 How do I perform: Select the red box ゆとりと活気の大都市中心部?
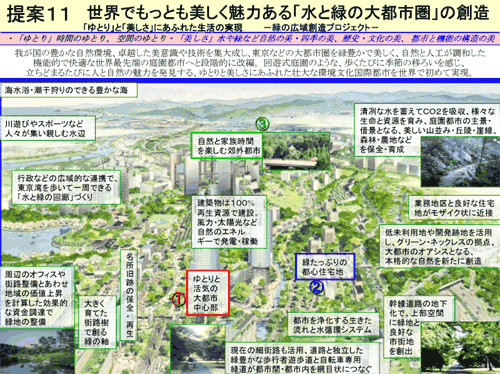pos(208,293)
